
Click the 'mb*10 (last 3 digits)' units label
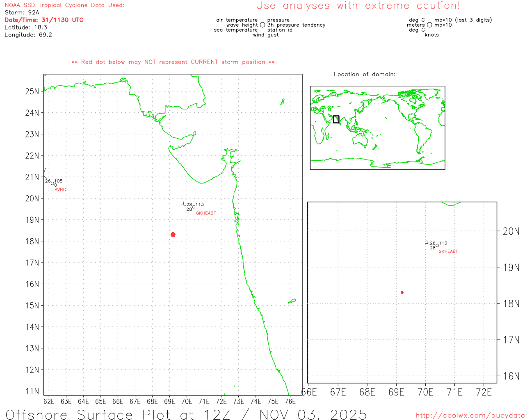[x=463, y=20]
